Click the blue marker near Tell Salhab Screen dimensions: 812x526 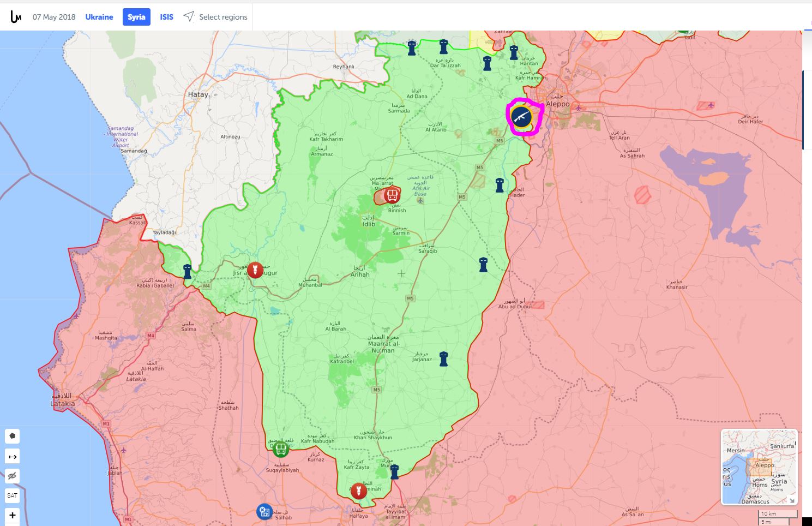[x=264, y=512]
